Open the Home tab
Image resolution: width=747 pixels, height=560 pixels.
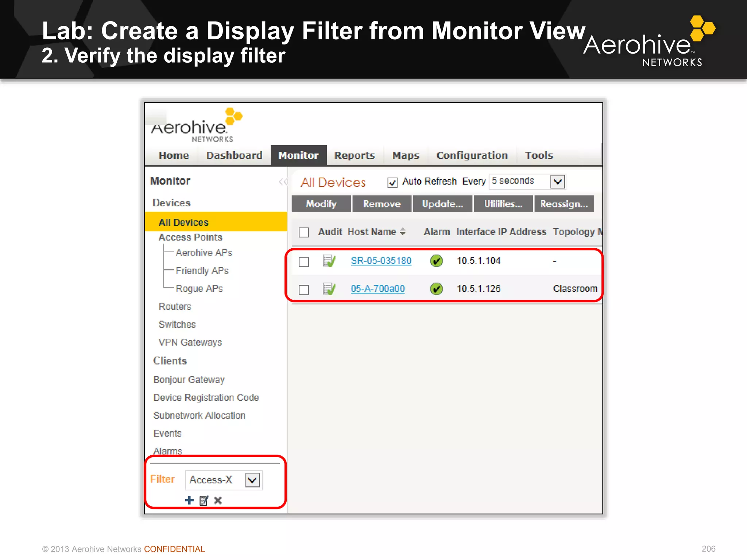174,156
